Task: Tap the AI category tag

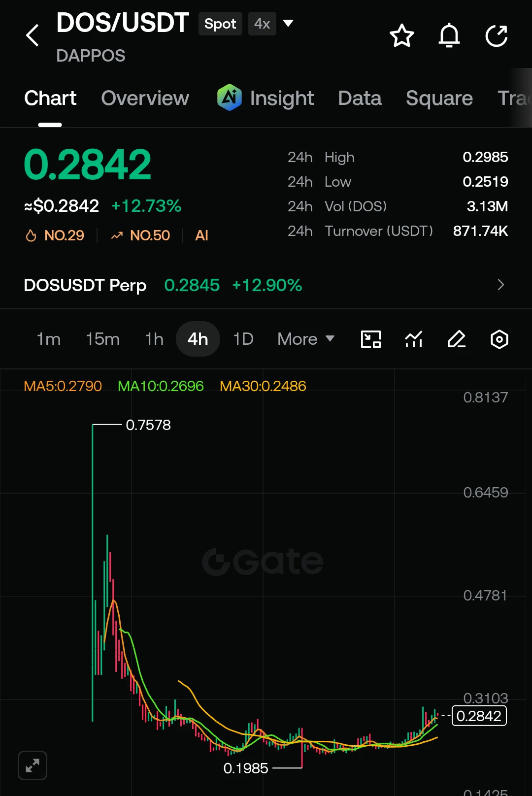Action: coord(201,235)
